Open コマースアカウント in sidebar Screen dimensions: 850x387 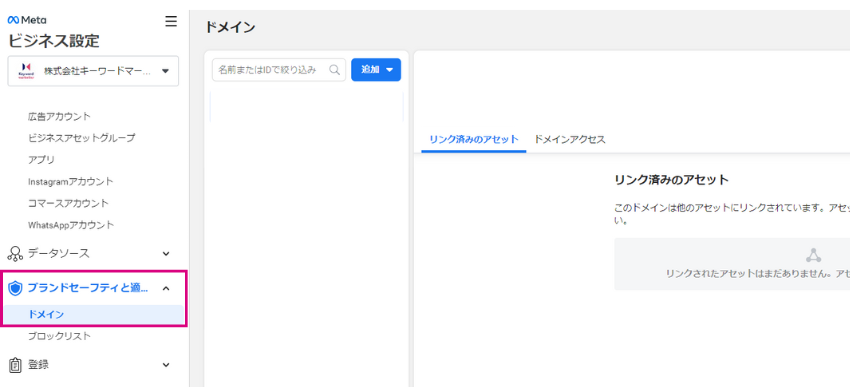coord(68,203)
